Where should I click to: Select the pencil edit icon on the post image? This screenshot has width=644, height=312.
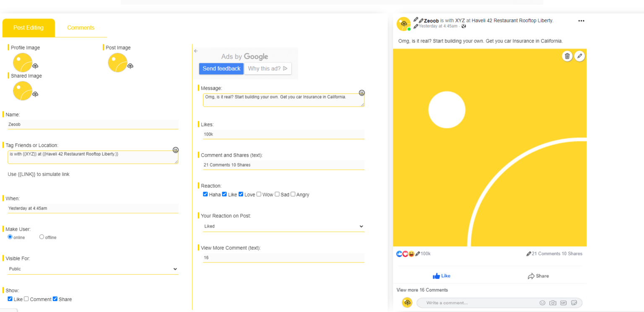pyautogui.click(x=580, y=56)
